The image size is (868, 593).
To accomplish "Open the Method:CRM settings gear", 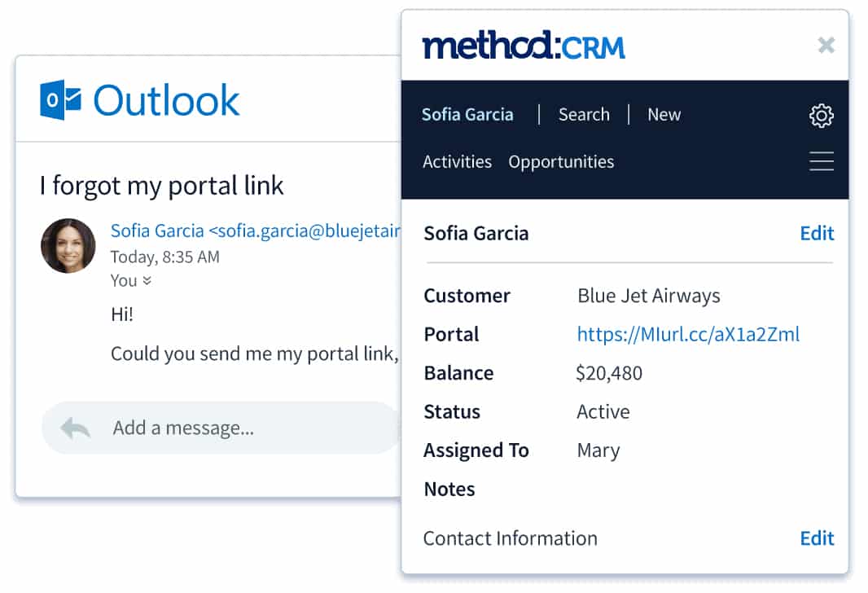I will [x=822, y=115].
